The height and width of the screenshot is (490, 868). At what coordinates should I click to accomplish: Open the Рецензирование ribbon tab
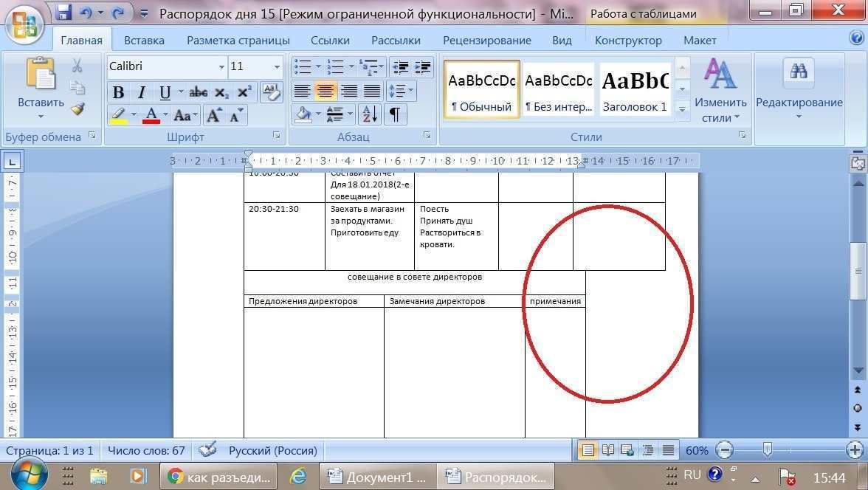click(487, 40)
